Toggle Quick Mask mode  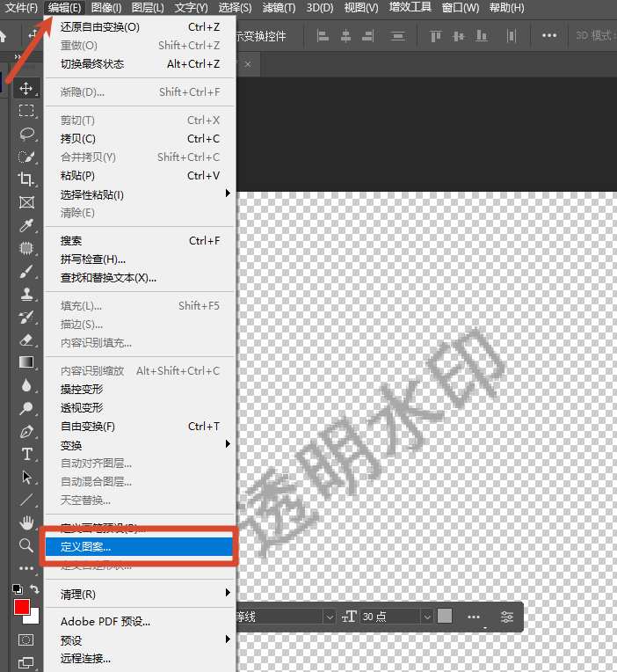tap(26, 639)
